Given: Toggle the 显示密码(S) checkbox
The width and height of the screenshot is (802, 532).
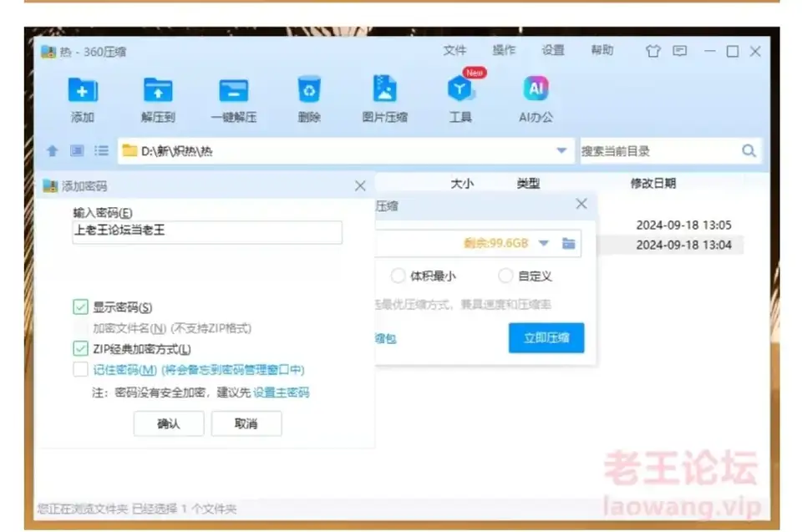Looking at the screenshot, I should [80, 307].
